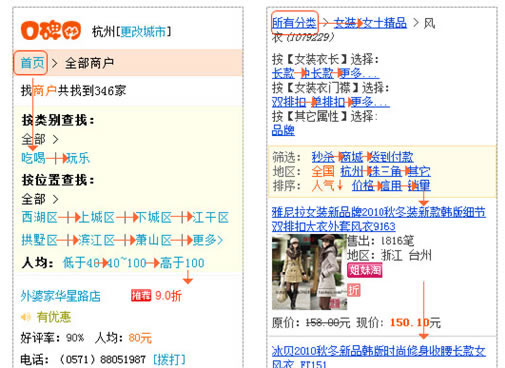Go to 首页 breadcrumb link
505x368 pixels.
pyautogui.click(x=32, y=63)
